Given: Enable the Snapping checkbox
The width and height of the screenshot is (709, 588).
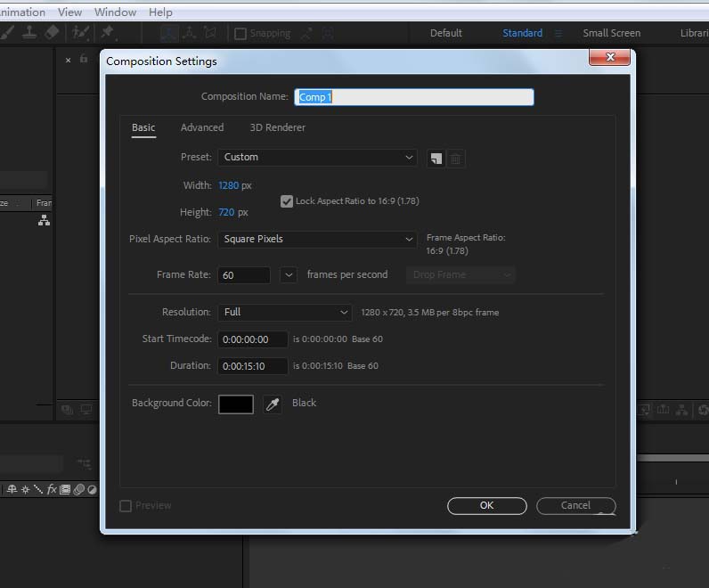Looking at the screenshot, I should pyautogui.click(x=240, y=34).
